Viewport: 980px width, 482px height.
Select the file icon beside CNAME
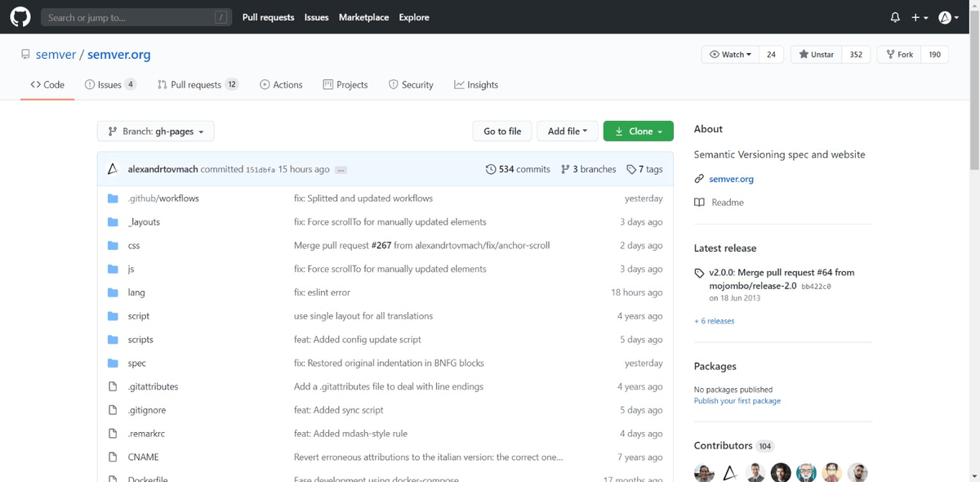(x=114, y=457)
